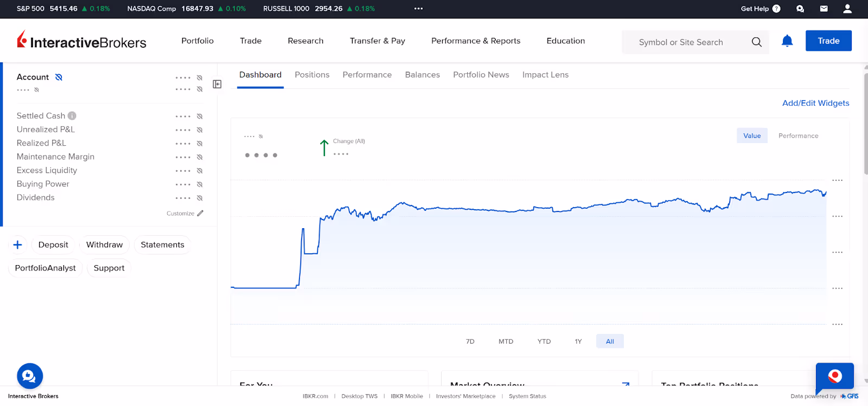Click the Statements button
Image resolution: width=868 pixels, height=406 pixels.
(163, 245)
